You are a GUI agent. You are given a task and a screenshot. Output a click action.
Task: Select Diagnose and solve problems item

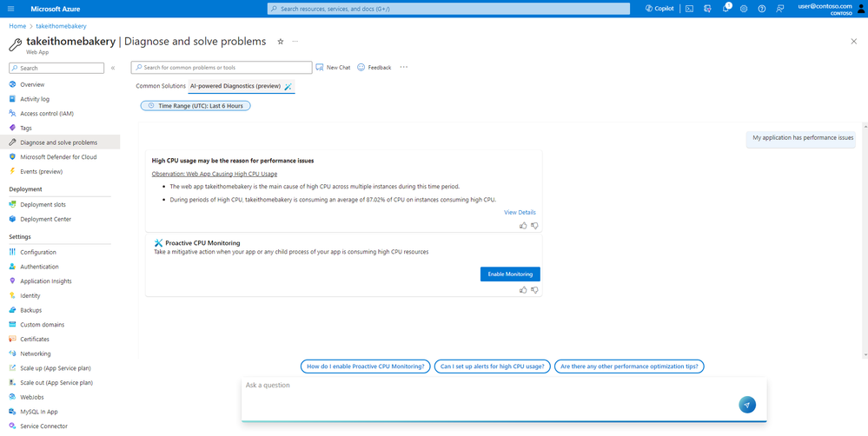pyautogui.click(x=60, y=142)
